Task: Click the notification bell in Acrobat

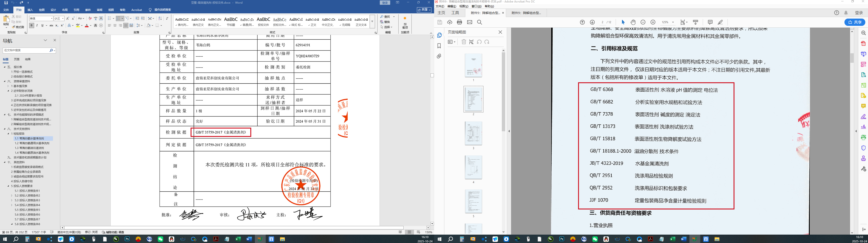Action: click(846, 13)
